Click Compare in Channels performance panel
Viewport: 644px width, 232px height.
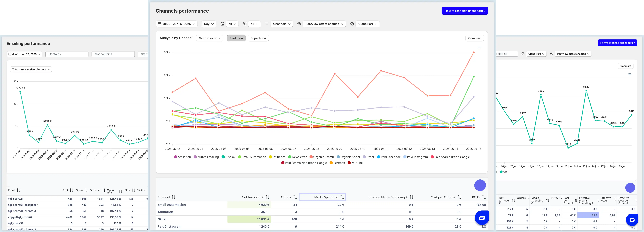(475, 38)
